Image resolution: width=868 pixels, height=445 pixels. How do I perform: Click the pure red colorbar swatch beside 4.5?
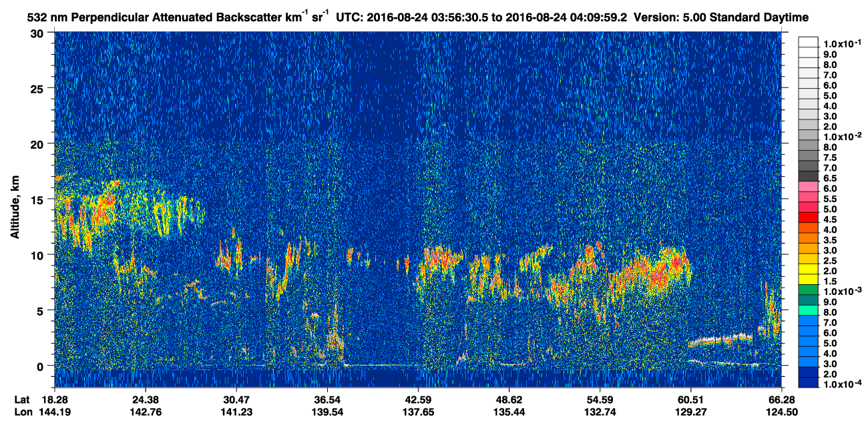(809, 217)
